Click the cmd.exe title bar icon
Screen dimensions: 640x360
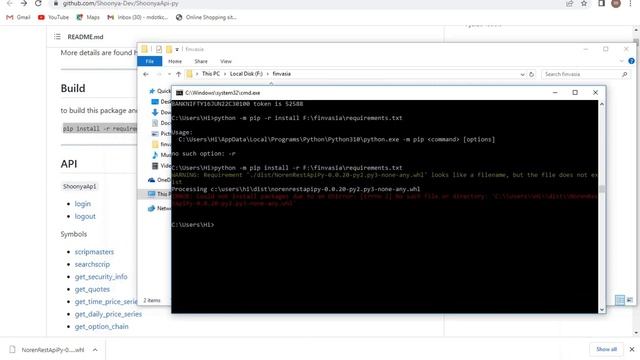tap(179, 93)
